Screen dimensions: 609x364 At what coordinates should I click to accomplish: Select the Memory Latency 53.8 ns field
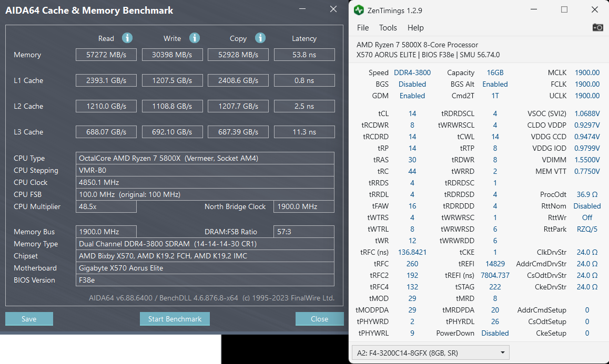pos(304,55)
